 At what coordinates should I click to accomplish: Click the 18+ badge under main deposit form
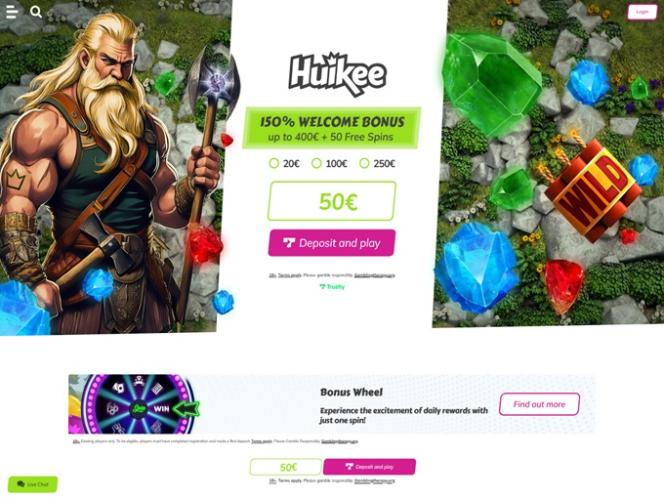tap(272, 275)
